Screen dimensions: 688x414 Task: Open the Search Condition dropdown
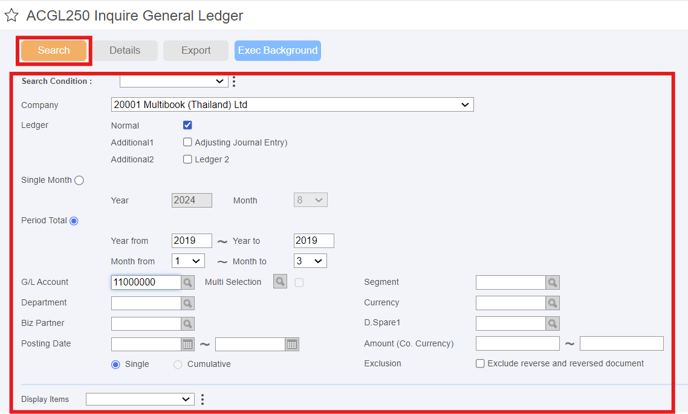174,81
